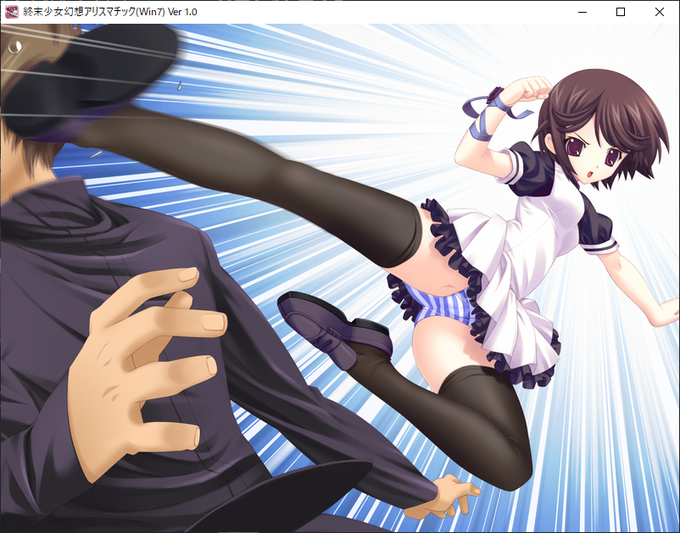Click the window title text 終末少女幻想アリスマチック
Viewport: 680px width, 533px height.
79,12
